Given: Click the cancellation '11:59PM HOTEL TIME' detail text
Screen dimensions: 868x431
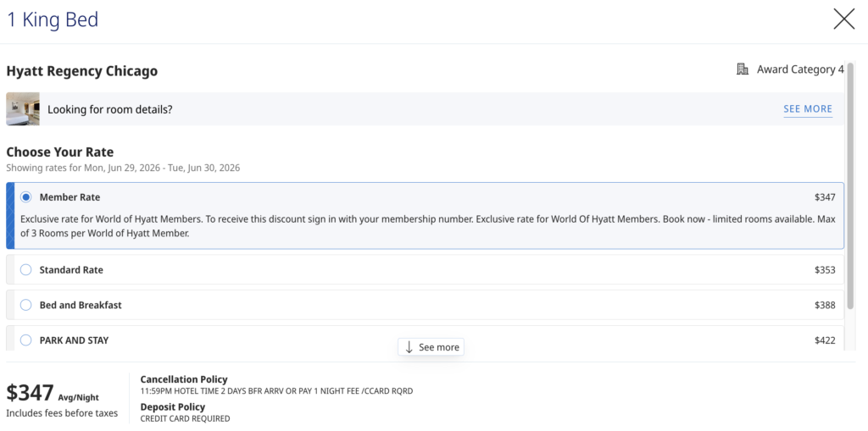Looking at the screenshot, I should (277, 391).
